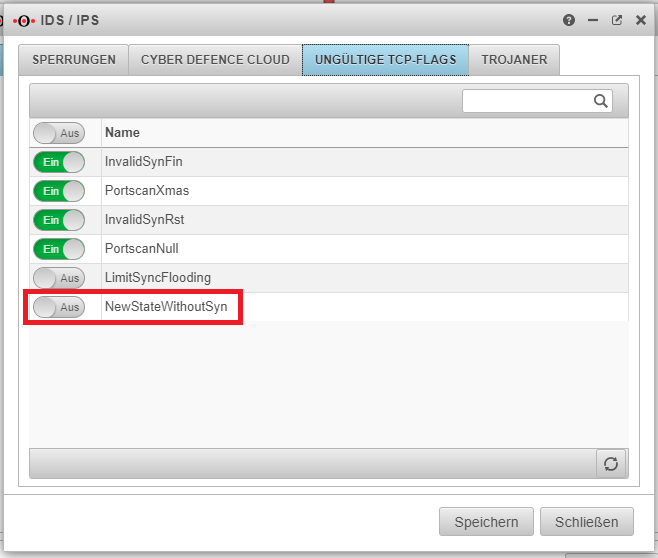Open the Trojaner tab

click(x=514, y=60)
